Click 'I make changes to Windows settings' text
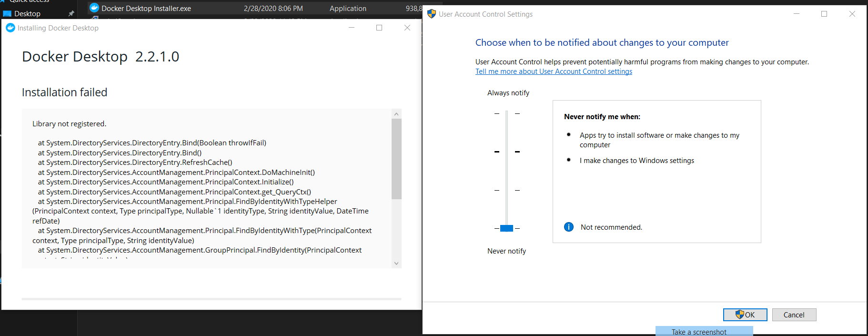The width and height of the screenshot is (868, 336). tap(637, 161)
